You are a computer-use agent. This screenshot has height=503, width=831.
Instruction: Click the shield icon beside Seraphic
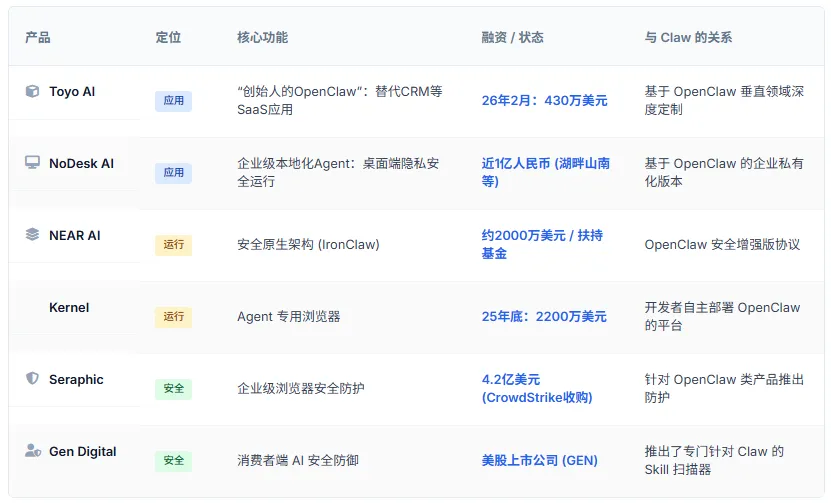click(32, 378)
